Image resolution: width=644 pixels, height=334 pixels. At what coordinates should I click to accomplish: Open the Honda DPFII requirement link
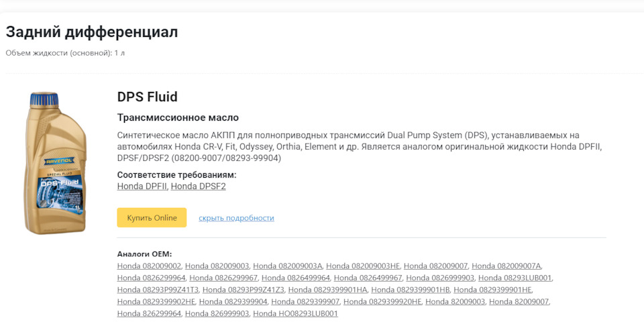(142, 186)
